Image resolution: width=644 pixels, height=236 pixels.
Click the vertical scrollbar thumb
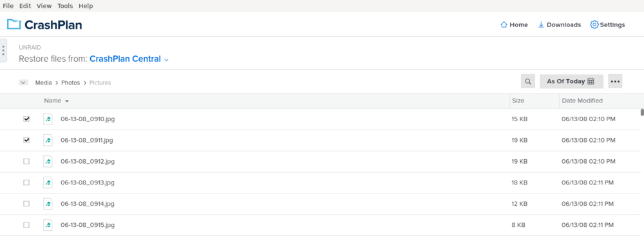pyautogui.click(x=642, y=113)
